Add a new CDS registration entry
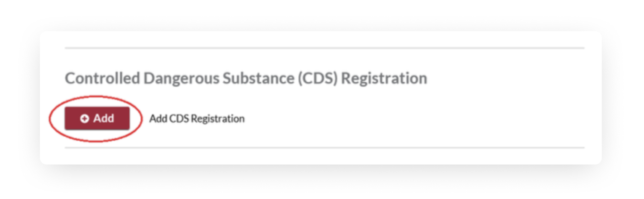Image resolution: width=644 pixels, height=199 pixels. pyautogui.click(x=97, y=118)
